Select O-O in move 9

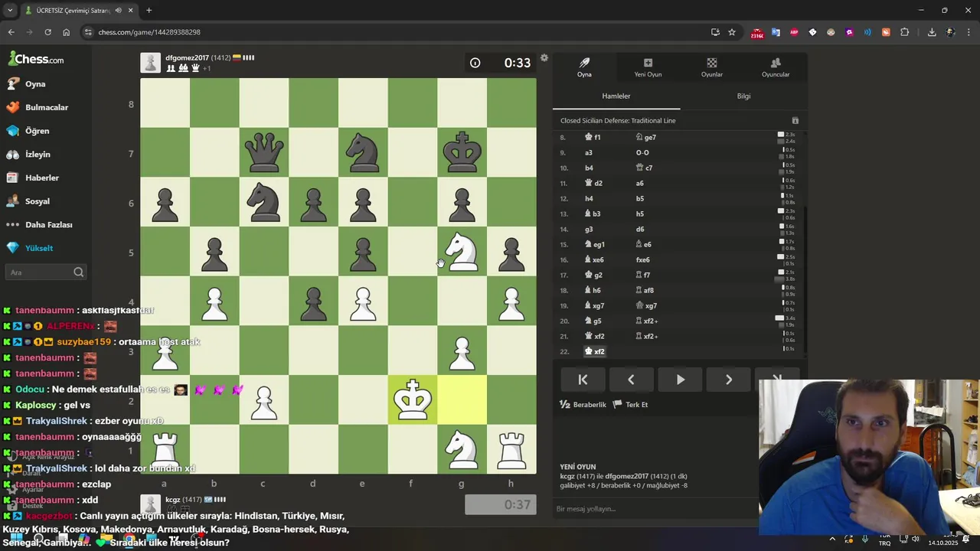pyautogui.click(x=642, y=152)
